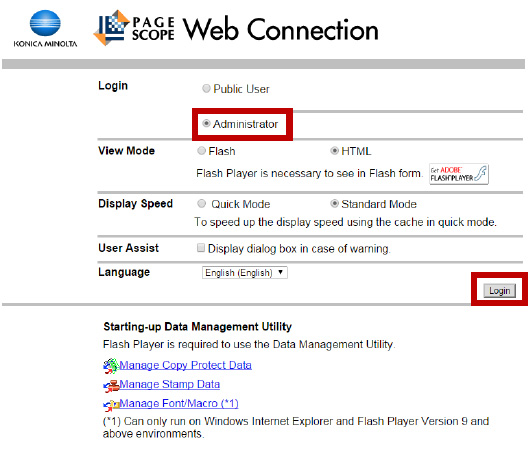
Task: Select the Administrator login option
Action: [206, 123]
